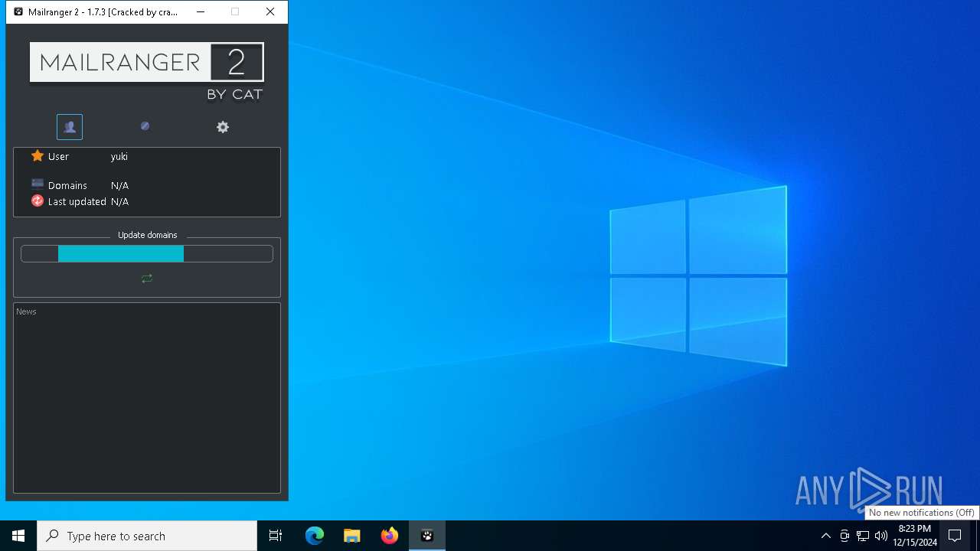Open the settings gear tab
The width and height of the screenshot is (980, 551).
pos(223,127)
